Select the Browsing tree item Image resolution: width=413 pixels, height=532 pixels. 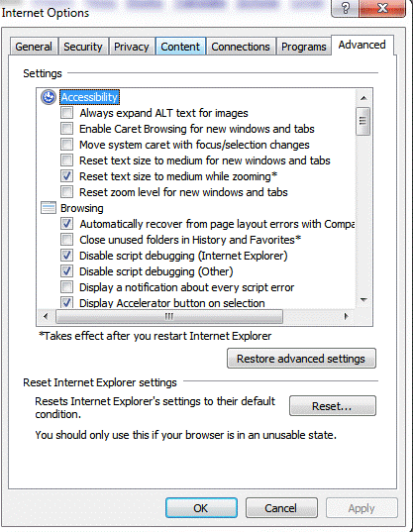pyautogui.click(x=82, y=208)
